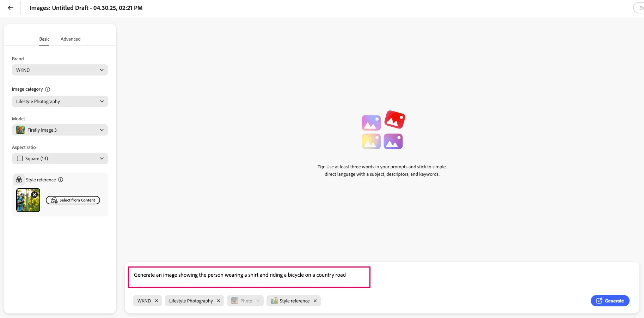644x318 pixels.
Task: Click the Style reference chip thumbnail icon
Action: [274, 301]
